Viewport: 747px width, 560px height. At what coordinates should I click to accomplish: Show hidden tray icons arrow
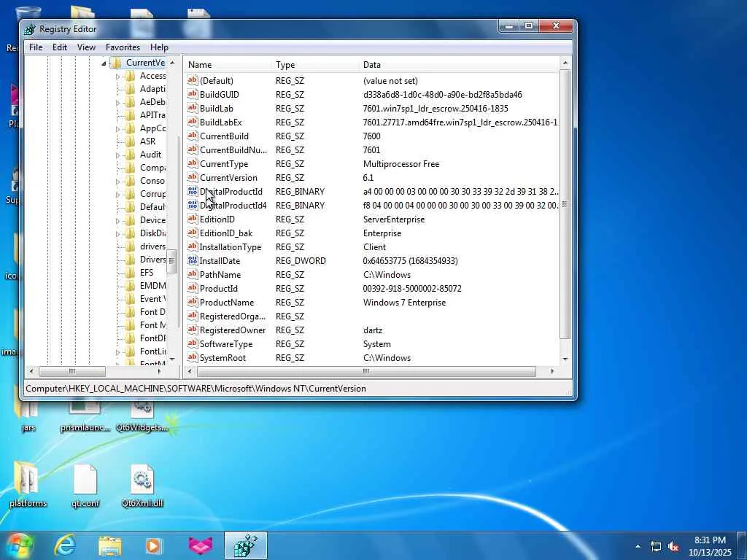[x=638, y=546]
